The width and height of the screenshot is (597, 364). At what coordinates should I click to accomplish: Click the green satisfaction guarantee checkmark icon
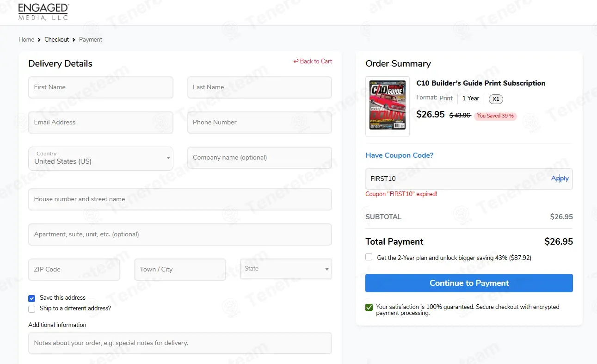pyautogui.click(x=369, y=307)
